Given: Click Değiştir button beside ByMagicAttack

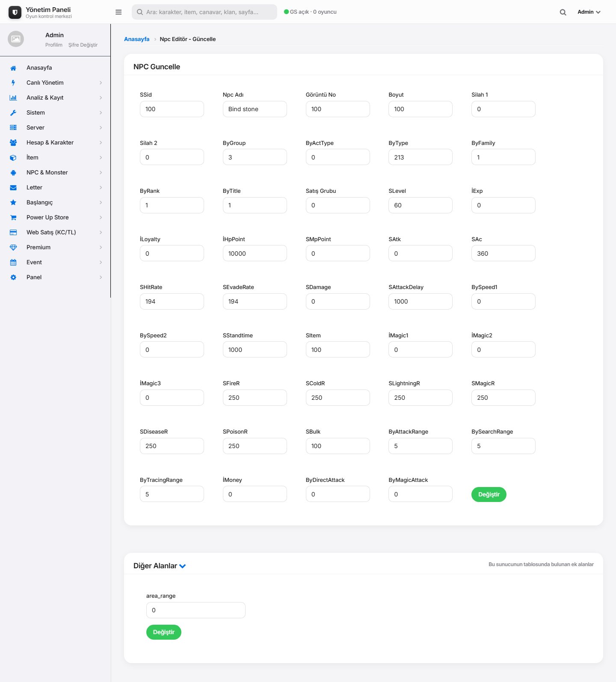Looking at the screenshot, I should (489, 494).
